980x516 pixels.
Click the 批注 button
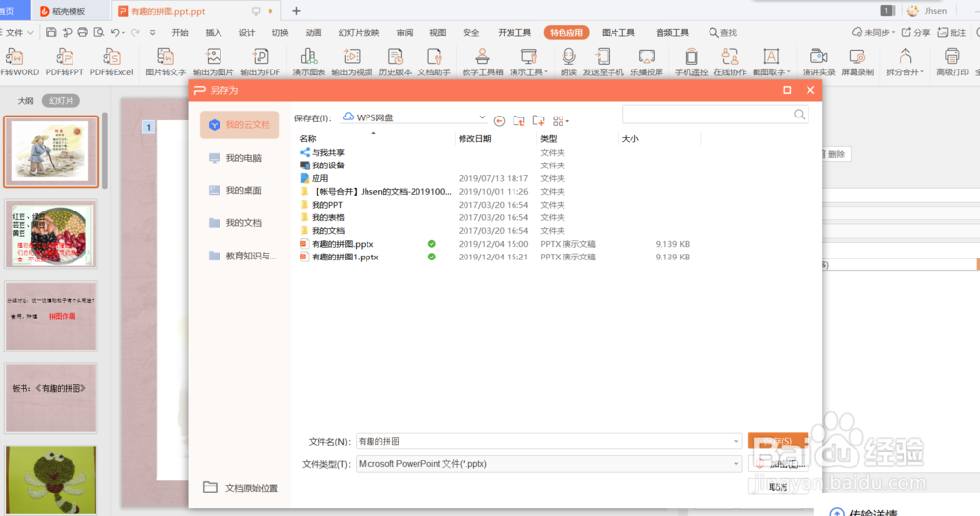[x=952, y=32]
